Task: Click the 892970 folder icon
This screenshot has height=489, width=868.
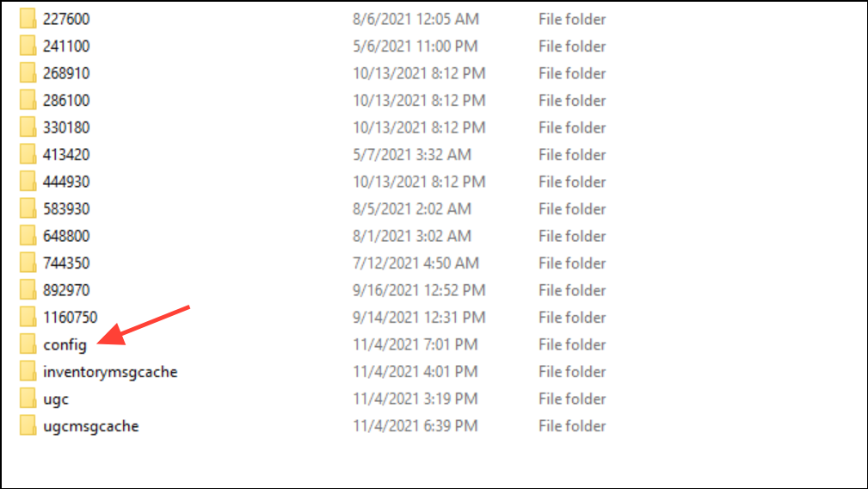Action: (x=28, y=289)
